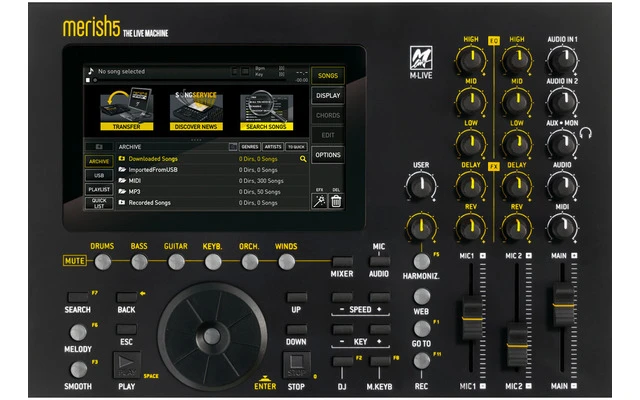Click the ESC hardware button
This screenshot has height=400, width=640.
pyautogui.click(x=127, y=329)
